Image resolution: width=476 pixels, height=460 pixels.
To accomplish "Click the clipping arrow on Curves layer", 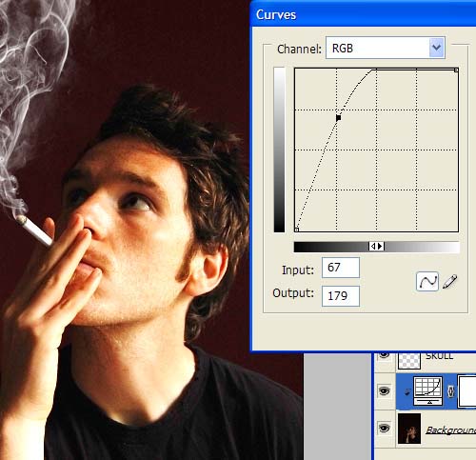I will 407,393.
